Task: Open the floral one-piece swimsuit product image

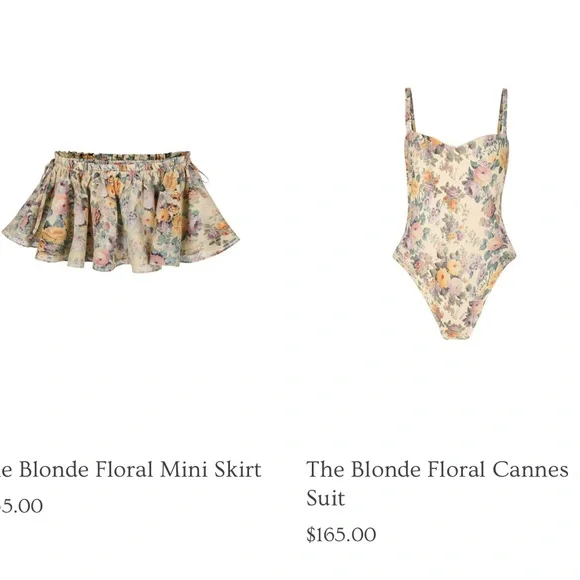Action: coord(455,213)
